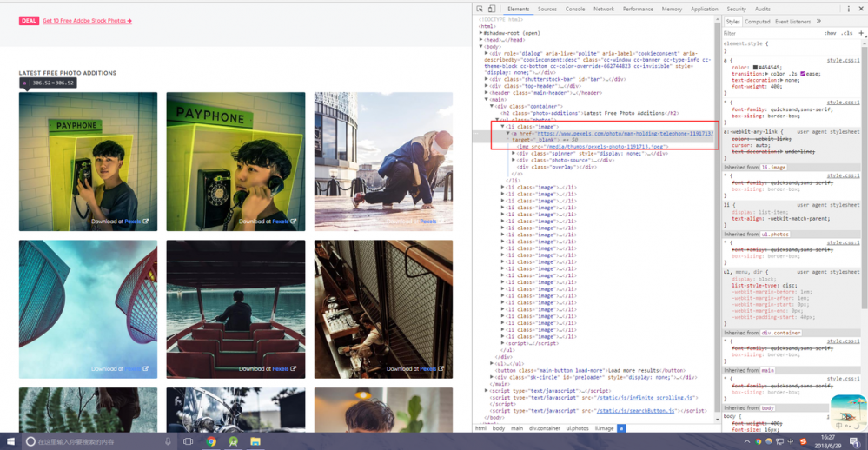The height and width of the screenshot is (450, 868).
Task: Open Task View on the taskbar
Action: pyautogui.click(x=189, y=441)
